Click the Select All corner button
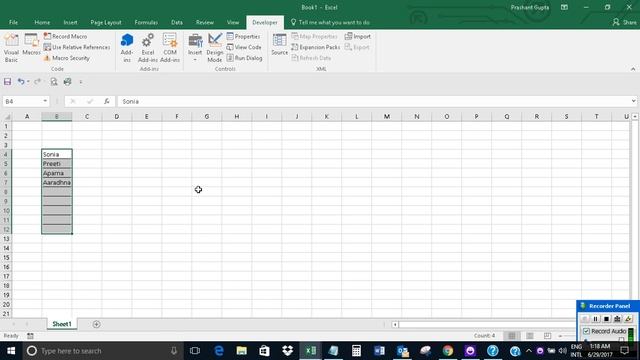Image resolution: width=640 pixels, height=360 pixels. coord(7,117)
